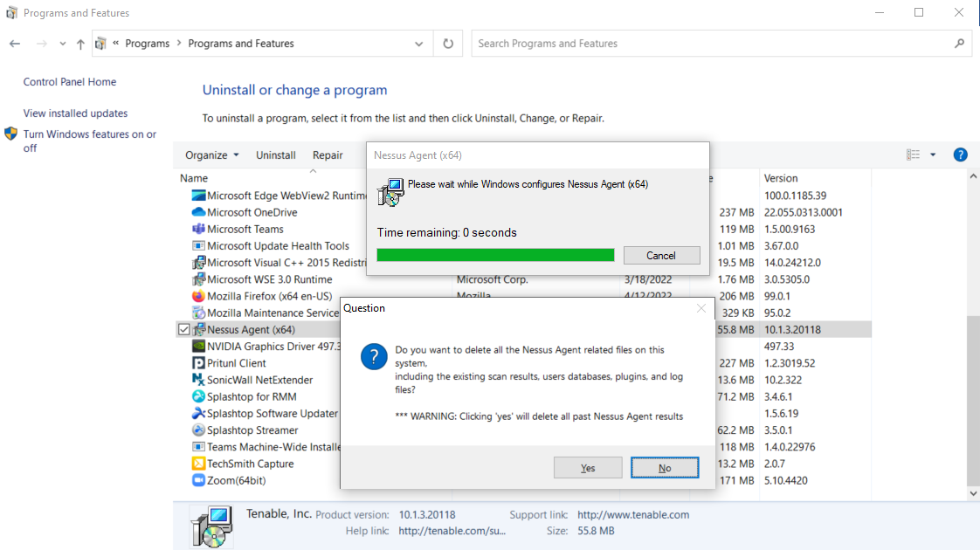Click the Mozilla Maintenance Service icon
The width and height of the screenshot is (980, 550).
click(198, 313)
